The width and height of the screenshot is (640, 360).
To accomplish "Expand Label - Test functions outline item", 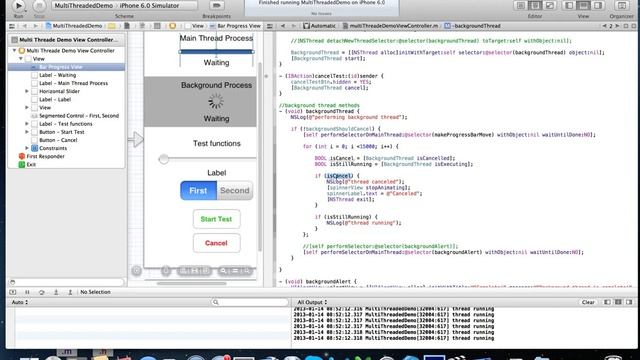I will [27, 124].
